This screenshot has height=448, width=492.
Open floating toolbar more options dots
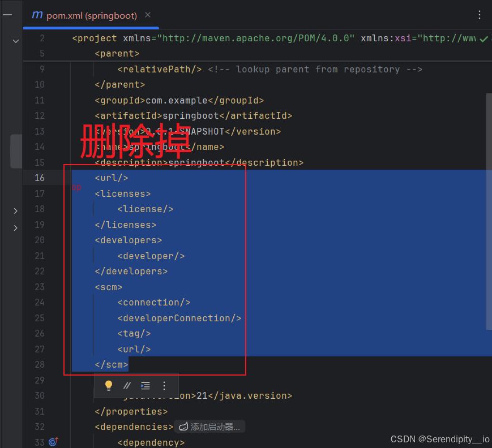[x=164, y=386]
